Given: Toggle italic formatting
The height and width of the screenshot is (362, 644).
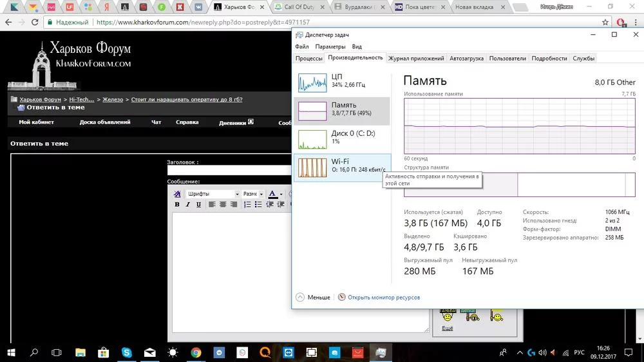Looking at the screenshot, I should click(187, 205).
